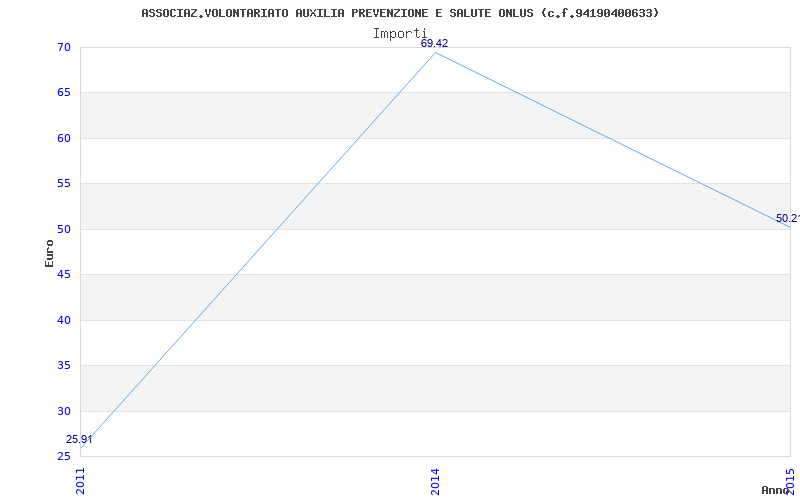
Task: Select the 2015 year axis label
Action: click(x=790, y=481)
